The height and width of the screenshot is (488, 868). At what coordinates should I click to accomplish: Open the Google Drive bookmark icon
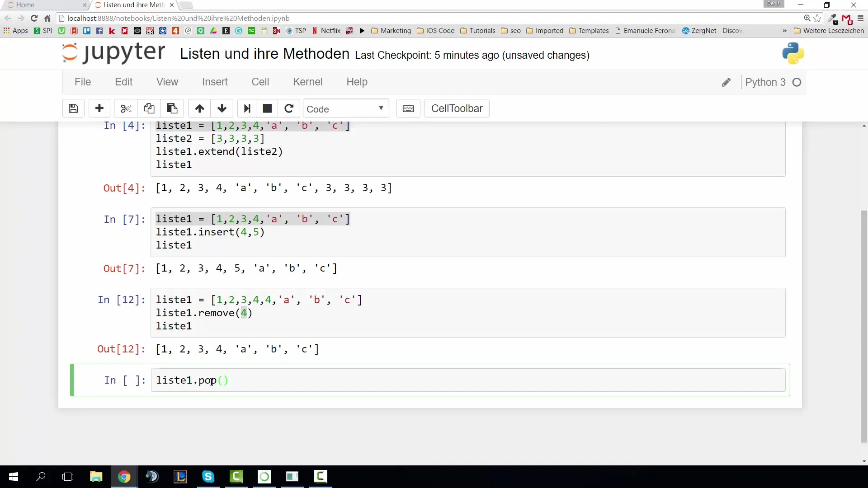pyautogui.click(x=213, y=31)
